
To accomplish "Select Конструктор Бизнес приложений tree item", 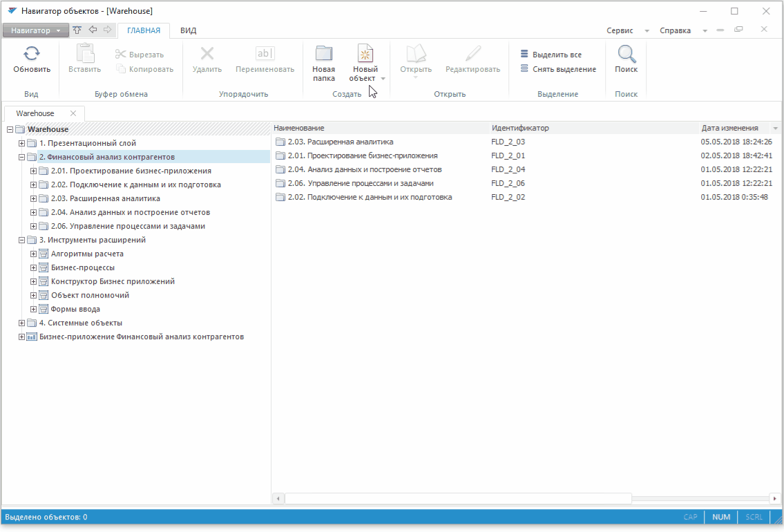I will 113,281.
